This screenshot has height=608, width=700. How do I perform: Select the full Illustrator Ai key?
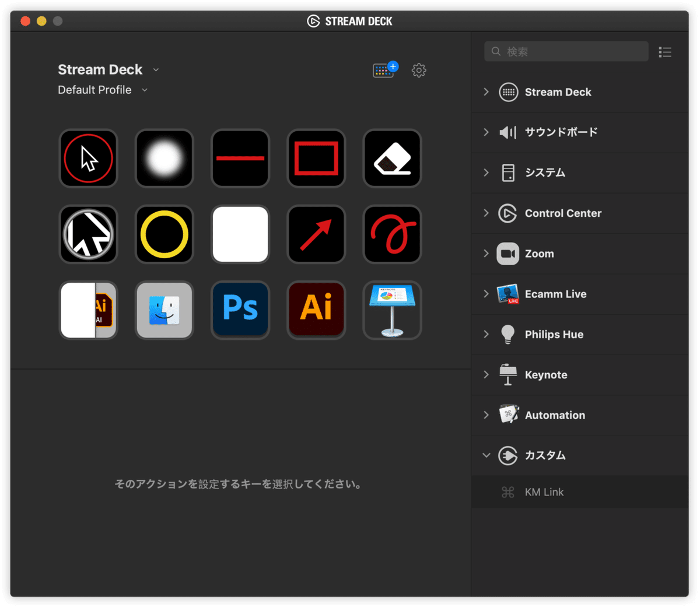point(316,310)
